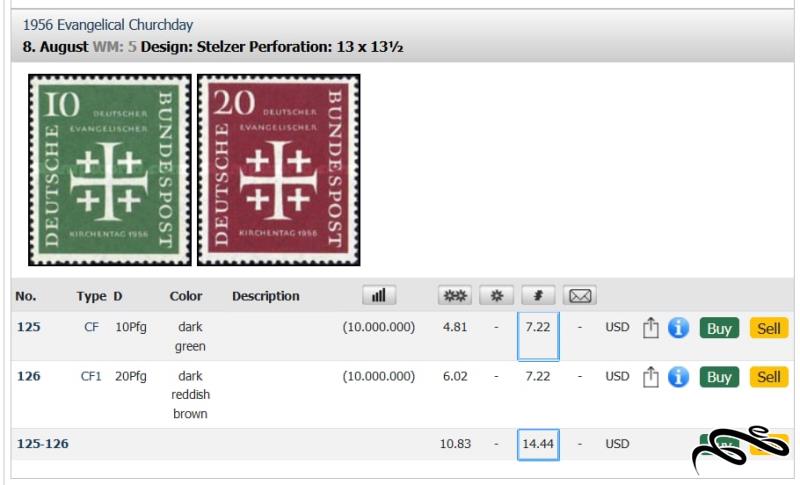The image size is (800, 485).
Task: Select the mint hinged single-star icon
Action: click(x=496, y=295)
